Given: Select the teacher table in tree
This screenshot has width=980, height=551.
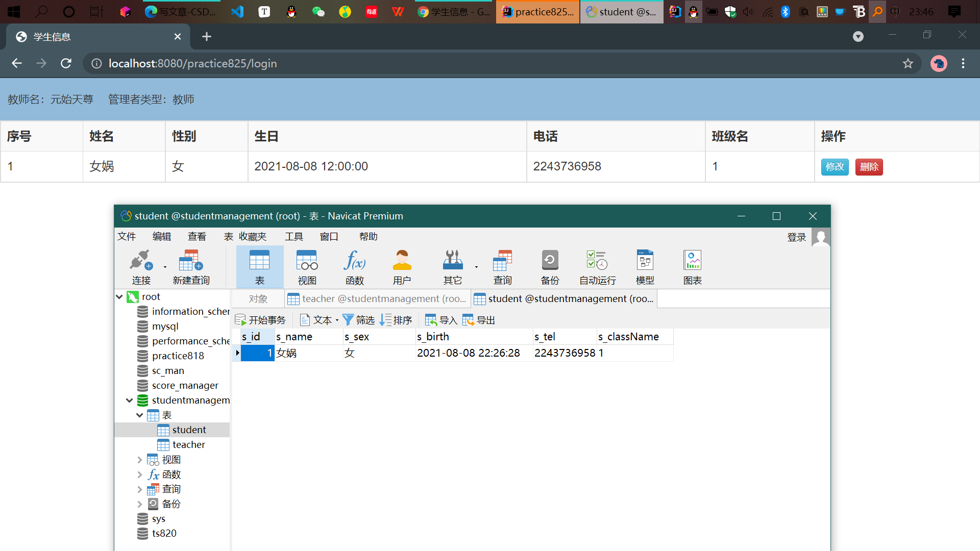Looking at the screenshot, I should pyautogui.click(x=188, y=445).
